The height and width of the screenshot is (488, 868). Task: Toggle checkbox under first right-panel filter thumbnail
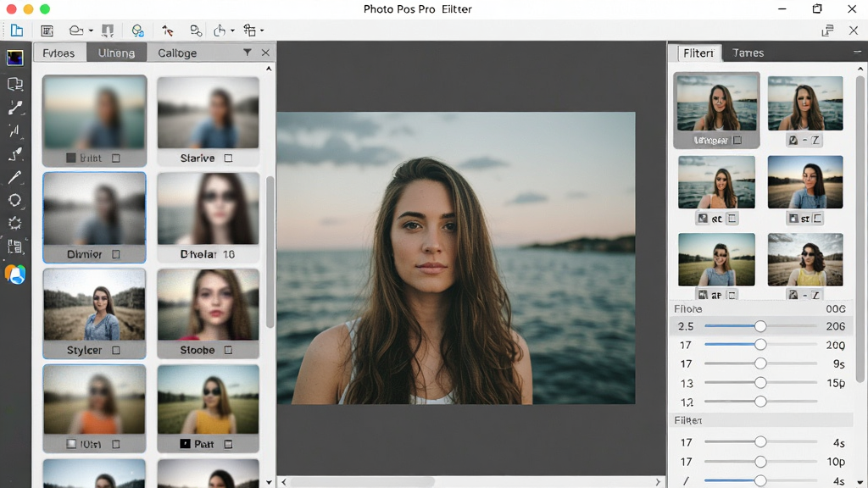point(737,141)
